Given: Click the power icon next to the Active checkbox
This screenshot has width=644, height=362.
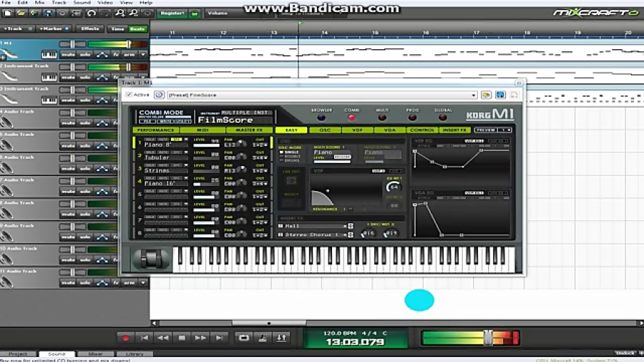Looking at the screenshot, I should coord(159,95).
